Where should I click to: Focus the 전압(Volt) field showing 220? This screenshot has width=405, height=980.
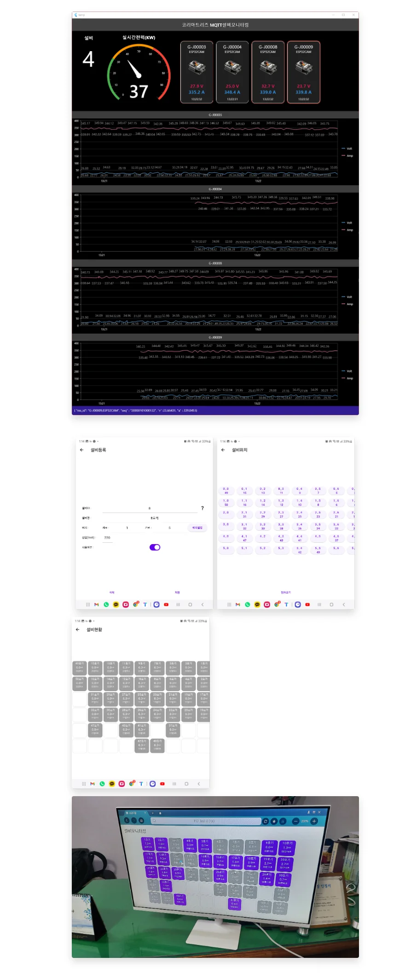coord(107,538)
